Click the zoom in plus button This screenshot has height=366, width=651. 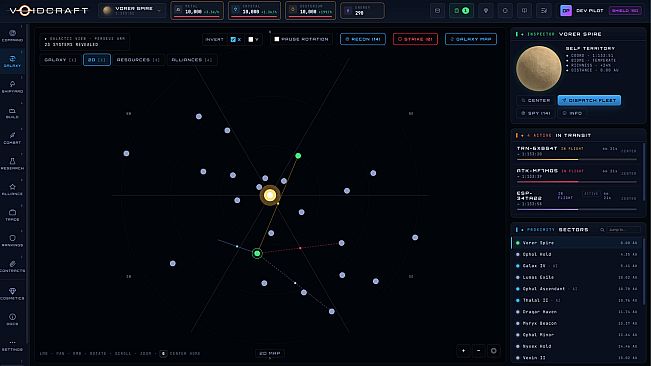pos(463,351)
